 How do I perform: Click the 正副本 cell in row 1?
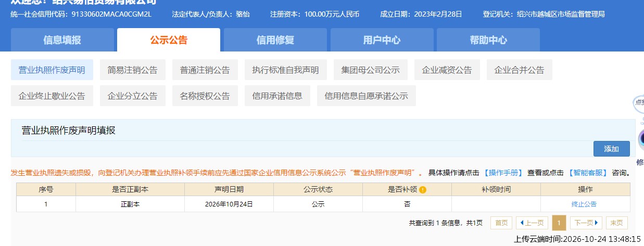[x=130, y=204]
